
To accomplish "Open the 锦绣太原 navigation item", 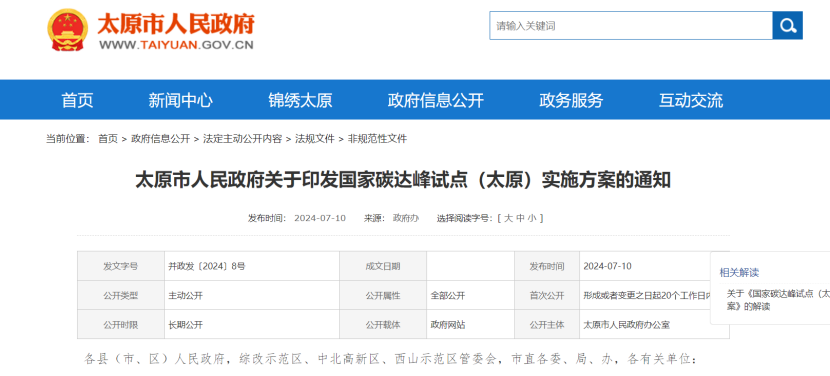I will coord(300,100).
